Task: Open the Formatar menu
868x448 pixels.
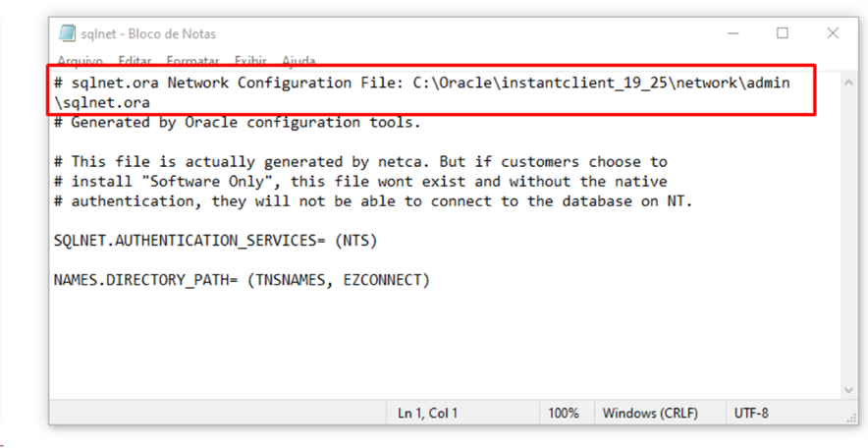Action: [x=193, y=60]
